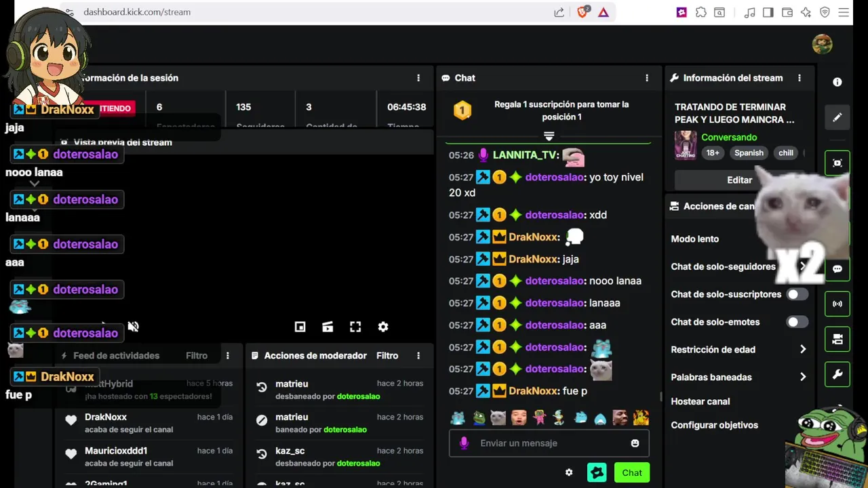Toggle browser sidebar panel icon
Screen dimensions: 868x488
pyautogui.click(x=768, y=12)
